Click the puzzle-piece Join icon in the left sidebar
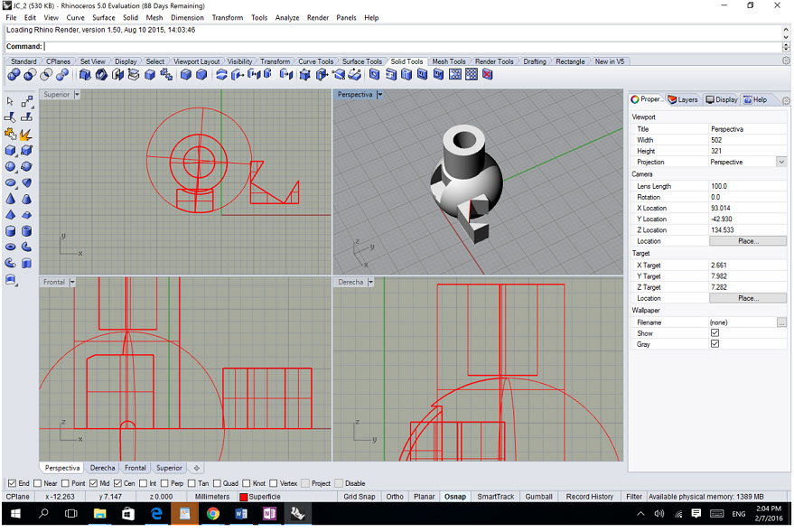 pyautogui.click(x=10, y=135)
